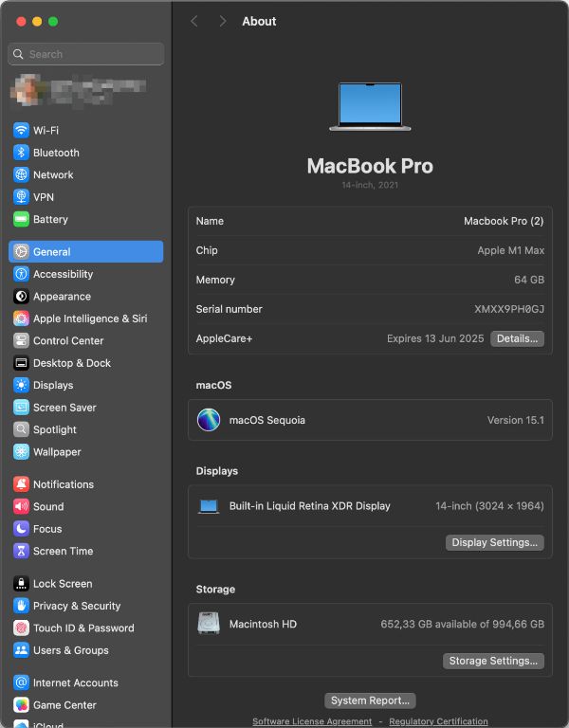Select the Control Center icon
Viewport: 569px width, 728px height.
click(21, 341)
